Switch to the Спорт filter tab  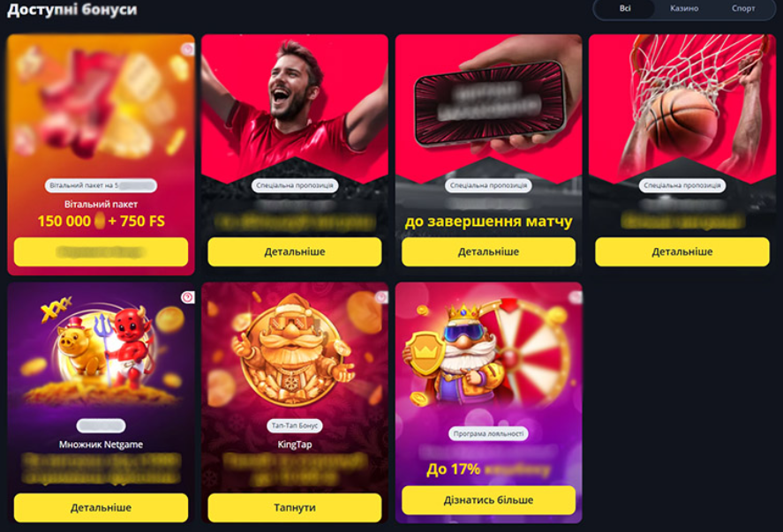[x=743, y=9]
